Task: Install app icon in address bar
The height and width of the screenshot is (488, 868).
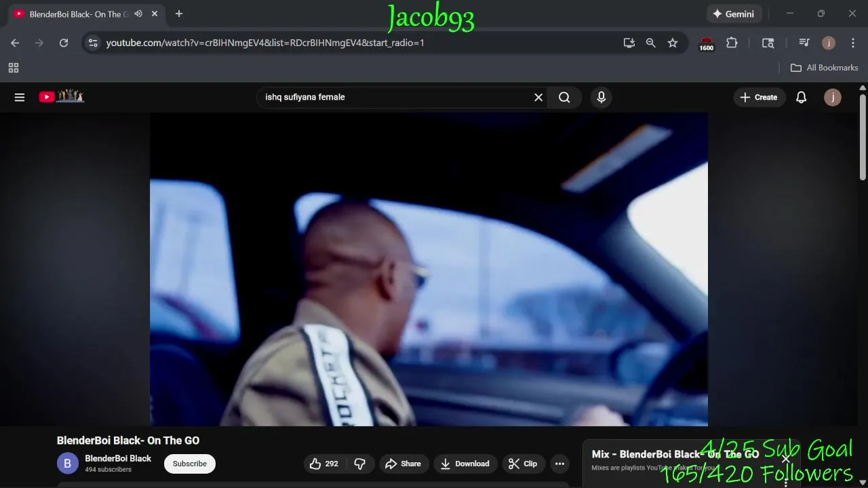Action: click(x=629, y=43)
